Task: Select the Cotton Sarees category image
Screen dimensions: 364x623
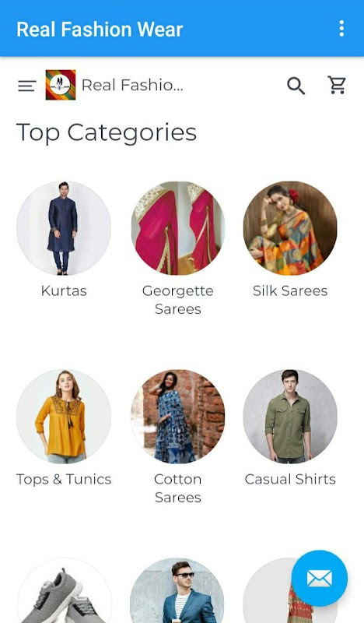Action: 178,417
